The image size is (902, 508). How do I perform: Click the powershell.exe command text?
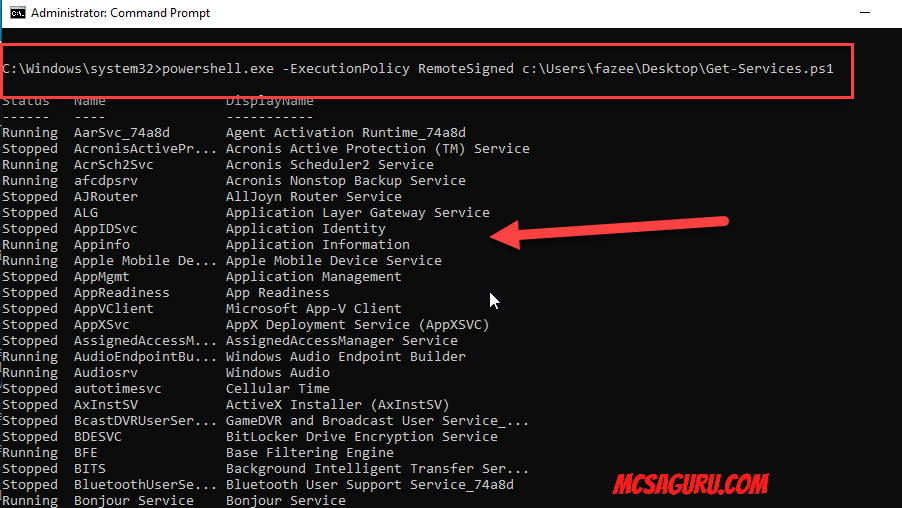pos(218,68)
